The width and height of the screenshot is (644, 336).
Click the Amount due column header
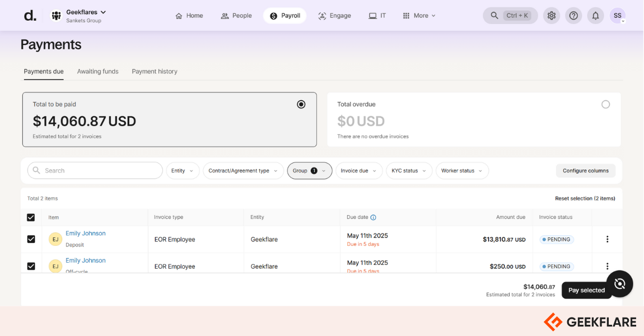pos(511,217)
